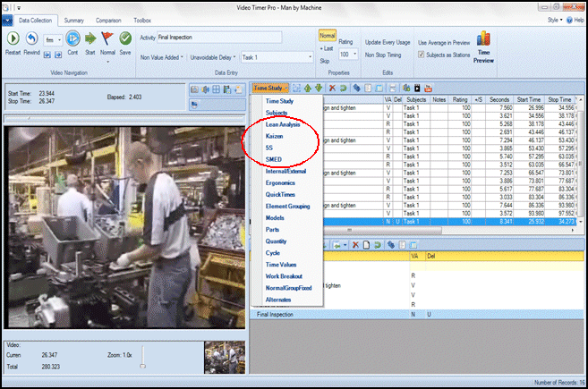Click the step back frame icon under fm box
Viewport: 588px width, 389px height.
coord(47,55)
